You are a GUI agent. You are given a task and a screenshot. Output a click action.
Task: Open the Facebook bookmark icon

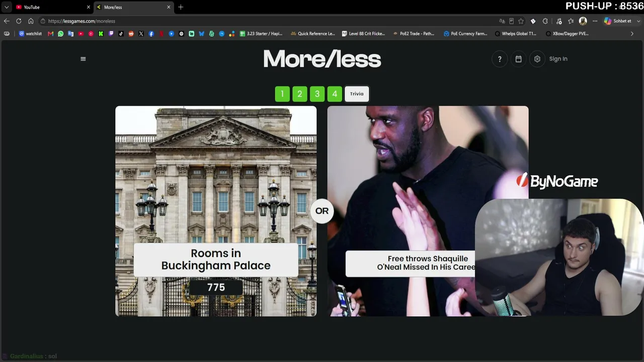151,34
